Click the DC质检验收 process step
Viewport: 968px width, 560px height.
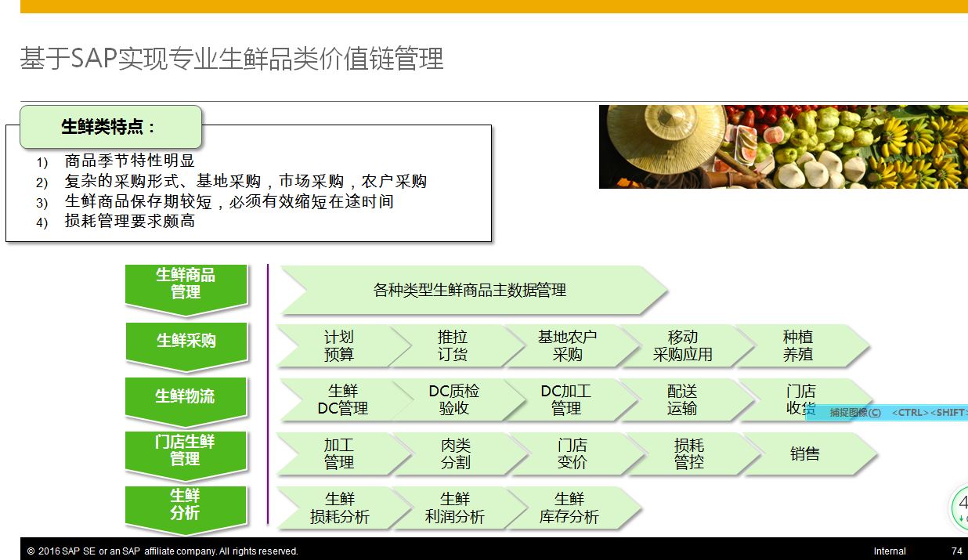458,399
